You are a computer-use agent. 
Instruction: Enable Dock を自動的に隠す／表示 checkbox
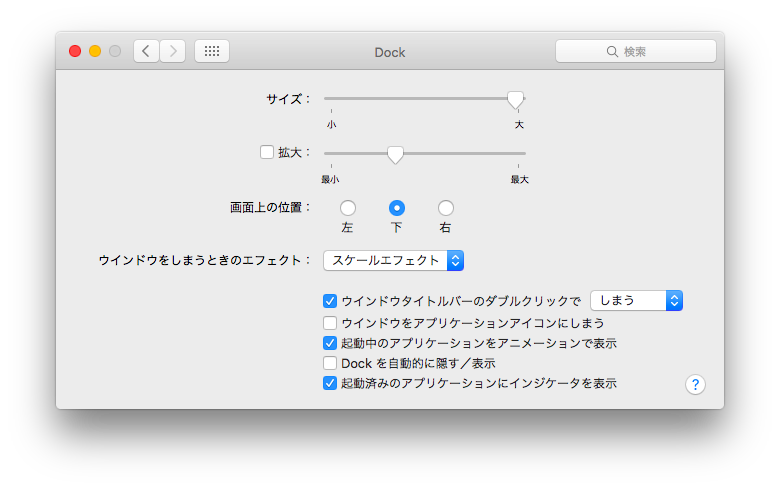click(330, 363)
